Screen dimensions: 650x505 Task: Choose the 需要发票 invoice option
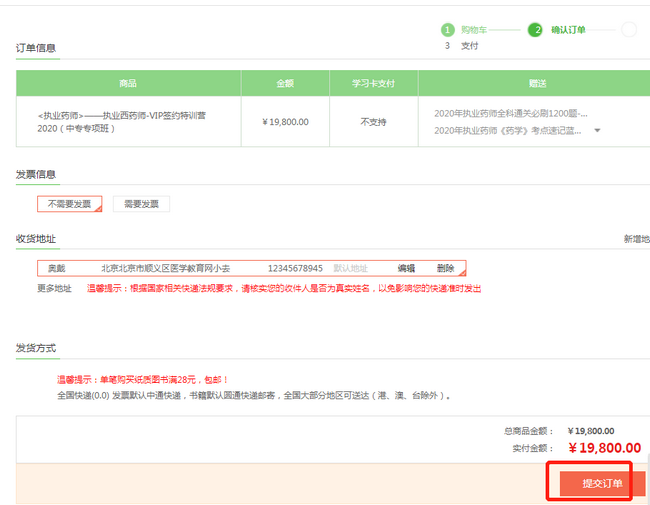141,204
